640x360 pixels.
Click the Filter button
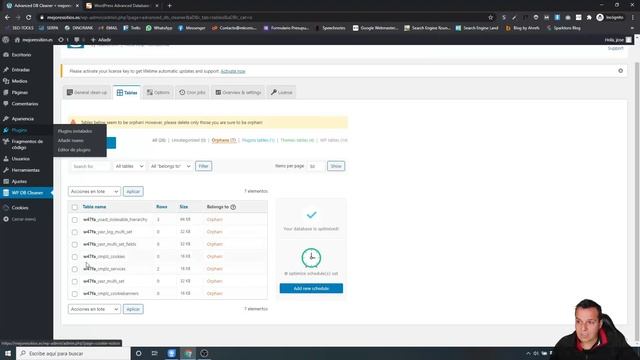click(203, 166)
